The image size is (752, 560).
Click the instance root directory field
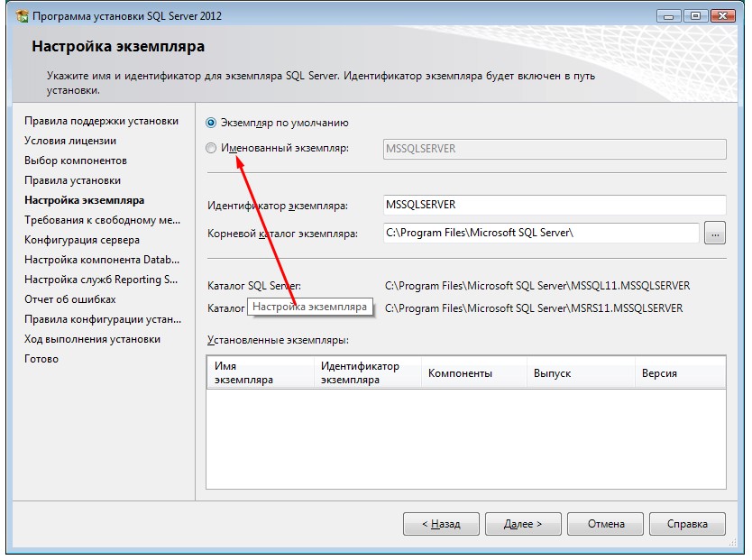point(541,233)
